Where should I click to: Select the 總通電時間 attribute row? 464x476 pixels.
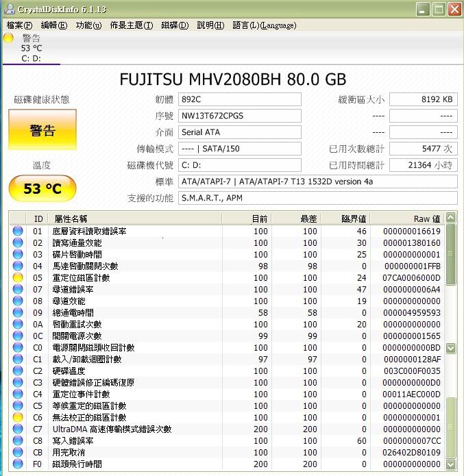227,312
